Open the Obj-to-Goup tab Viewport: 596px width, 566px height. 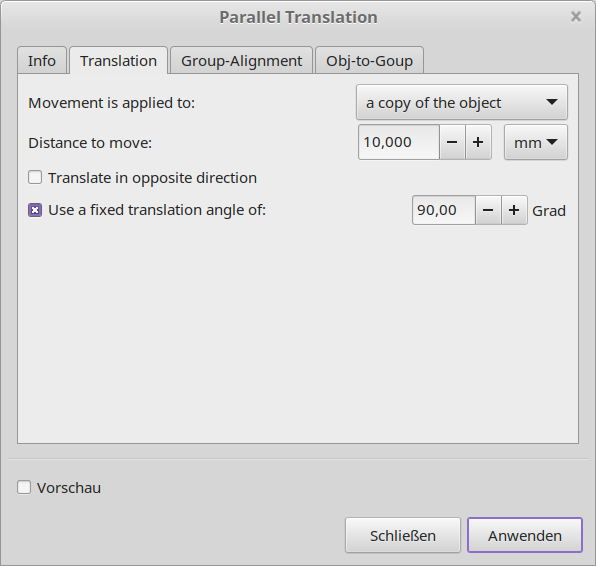[369, 60]
